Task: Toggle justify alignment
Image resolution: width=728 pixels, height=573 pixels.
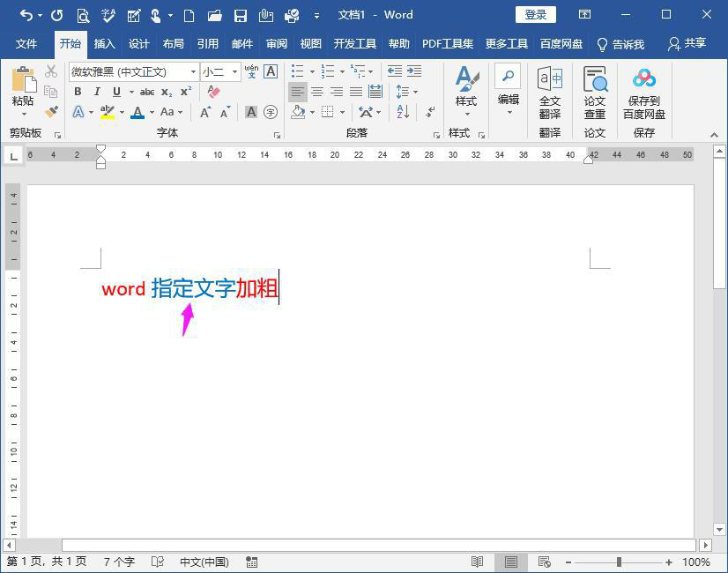Action: [x=356, y=91]
